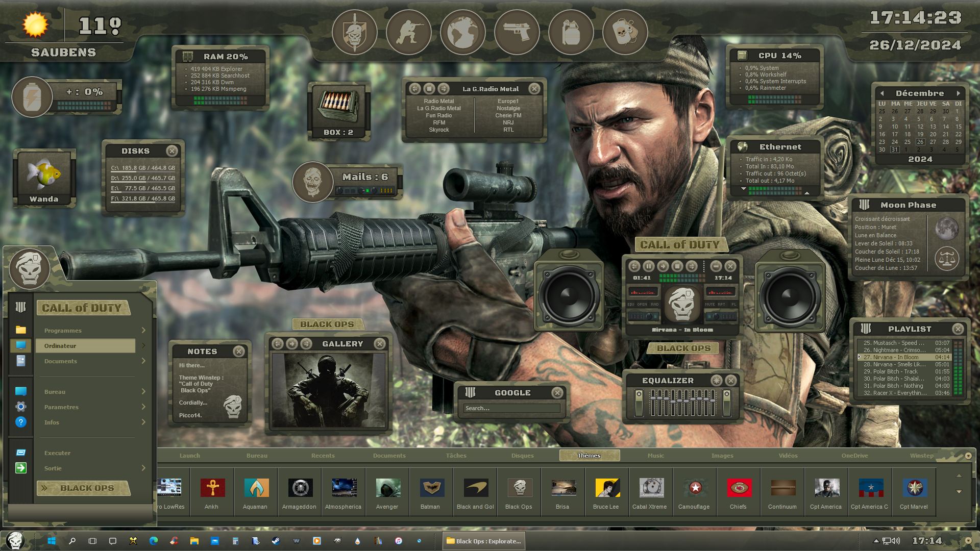Expand the Bureau submenu arrow
Screen dimensions: 980x551
(143, 392)
